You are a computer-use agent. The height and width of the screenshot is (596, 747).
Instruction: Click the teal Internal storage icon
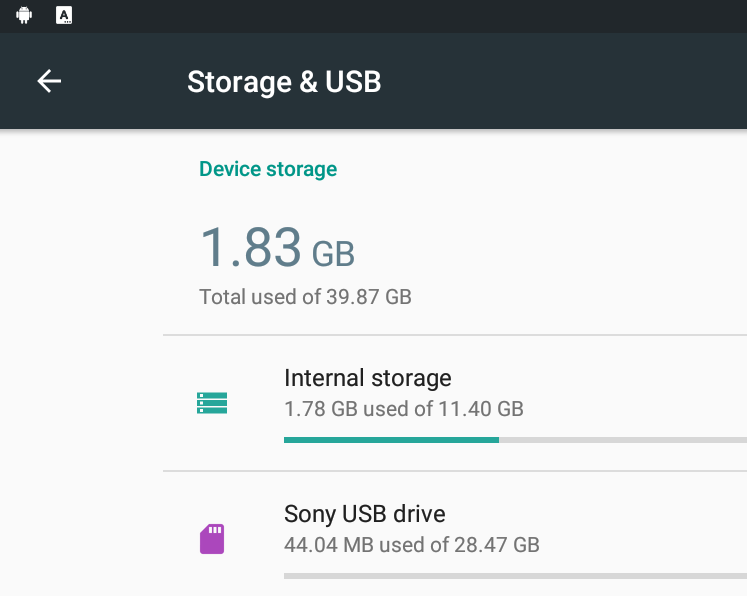coord(212,403)
